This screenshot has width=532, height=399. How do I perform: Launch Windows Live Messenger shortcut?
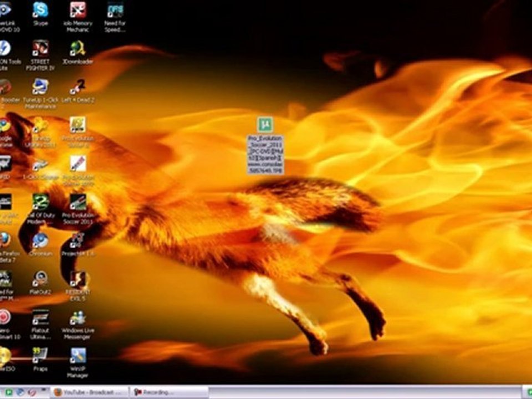click(x=78, y=324)
